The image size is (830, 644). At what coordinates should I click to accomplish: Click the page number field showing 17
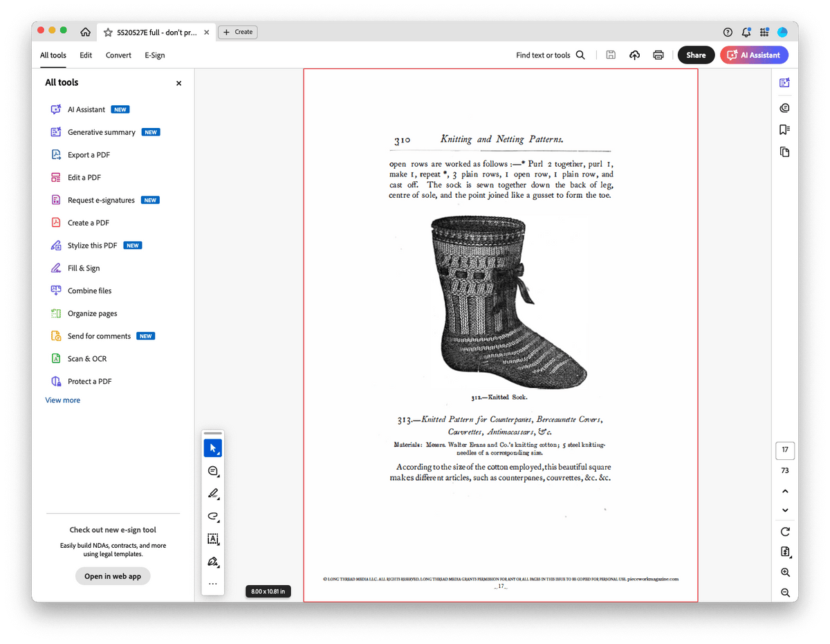(785, 450)
